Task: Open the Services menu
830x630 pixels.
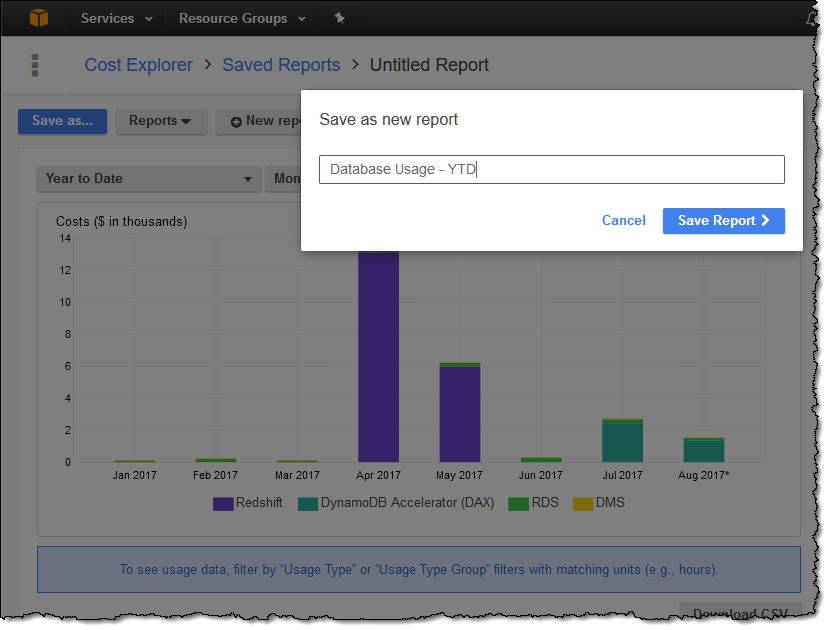Action: pyautogui.click(x=116, y=18)
